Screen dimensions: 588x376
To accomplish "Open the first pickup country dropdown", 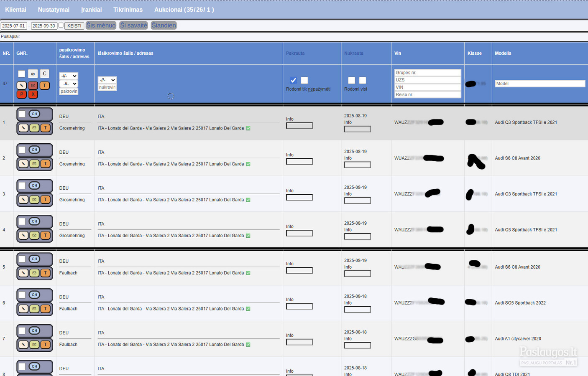I will point(69,76).
